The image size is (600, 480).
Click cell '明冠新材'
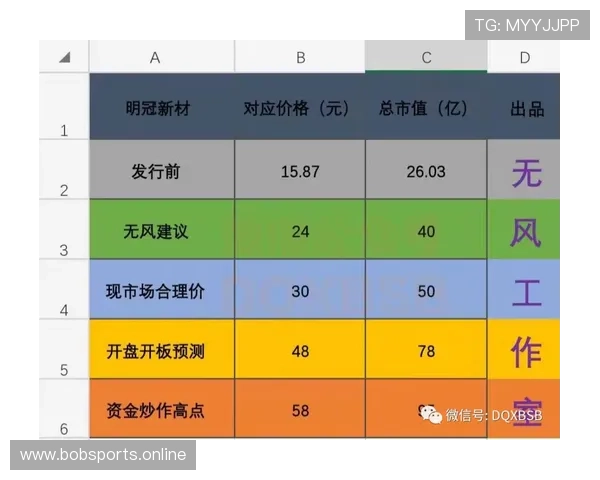click(162, 106)
